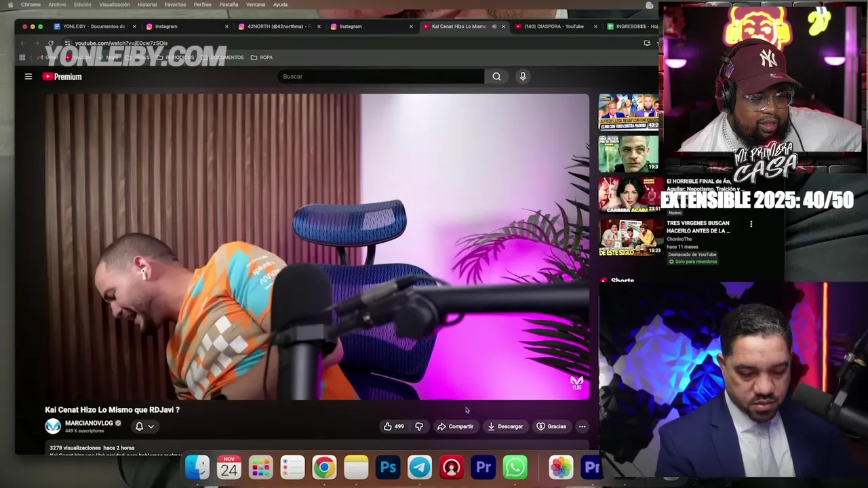Go forward in Chrome history
Image resolution: width=868 pixels, height=488 pixels.
coord(38,43)
